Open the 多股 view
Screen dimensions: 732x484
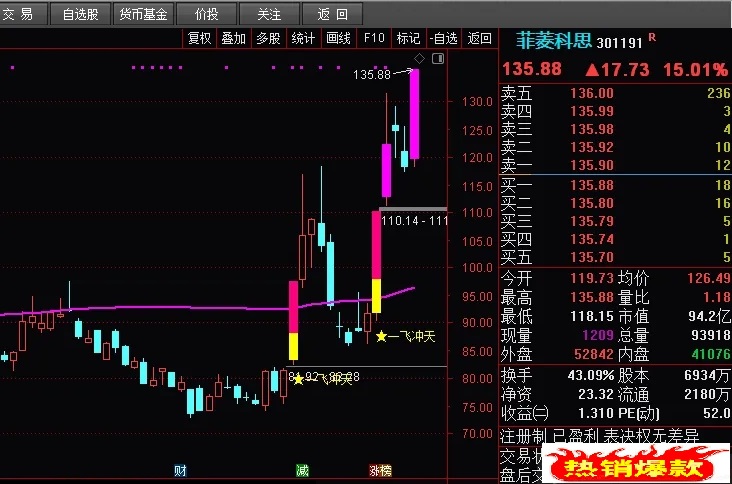pyautogui.click(x=268, y=38)
